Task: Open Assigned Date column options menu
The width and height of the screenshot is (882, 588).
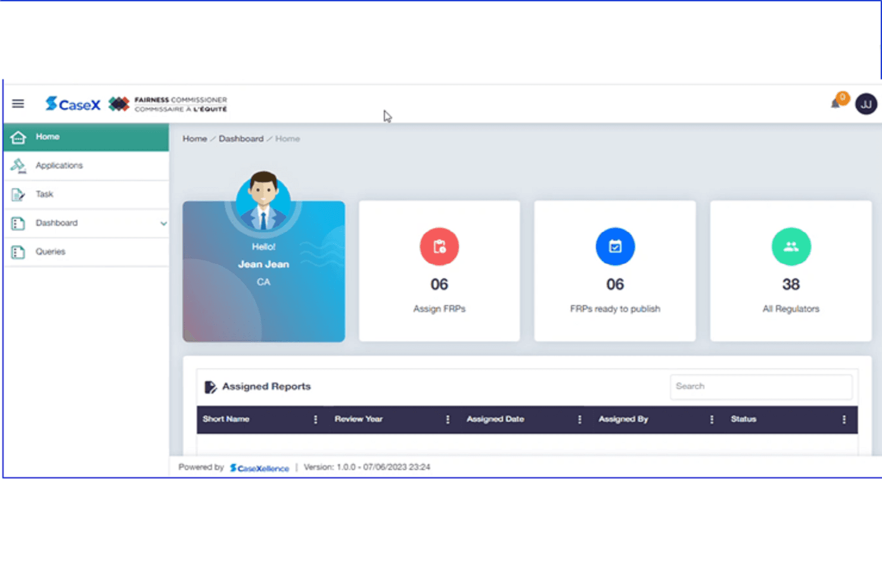Action: (579, 419)
